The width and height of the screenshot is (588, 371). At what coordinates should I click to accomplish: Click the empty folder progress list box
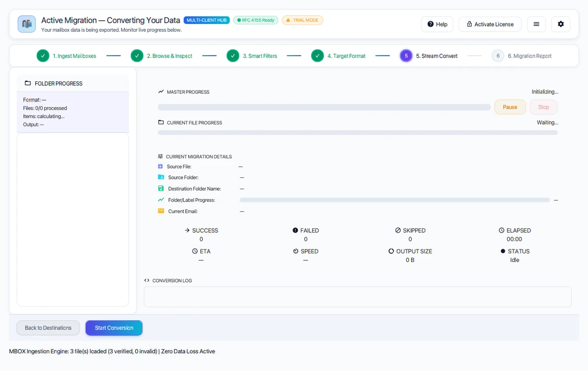point(73,220)
